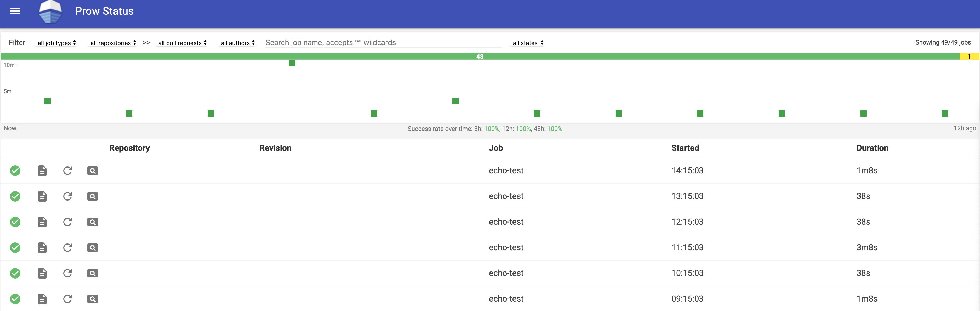Open the all states dropdown
This screenshot has height=311, width=980.
[528, 43]
